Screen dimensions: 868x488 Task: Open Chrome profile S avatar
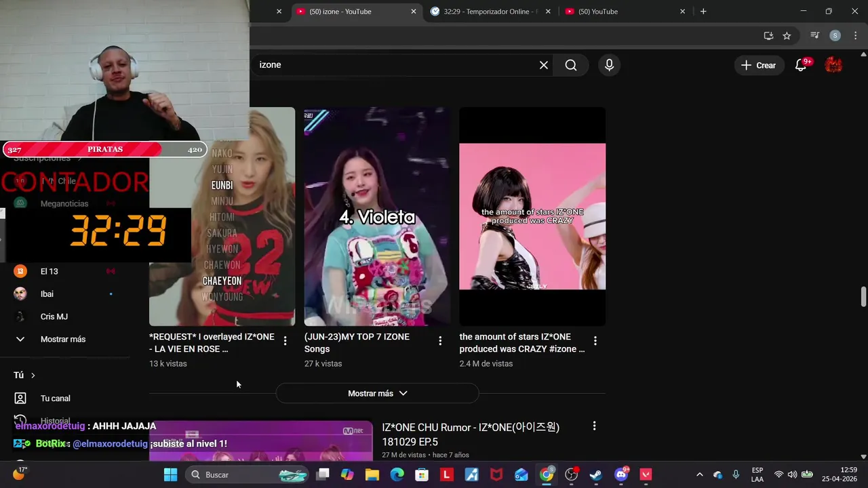835,36
